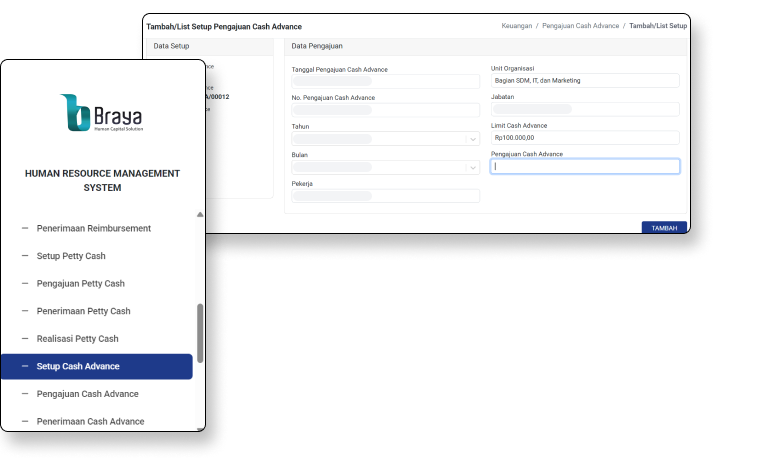The height and width of the screenshot is (468, 760).
Task: Click the Unit Organisasi field
Action: coord(584,81)
